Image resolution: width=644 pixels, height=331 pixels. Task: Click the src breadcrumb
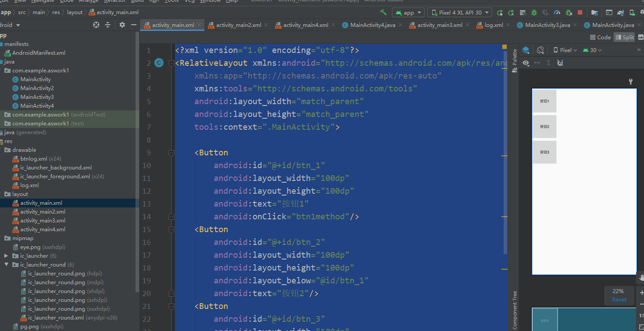(x=22, y=12)
